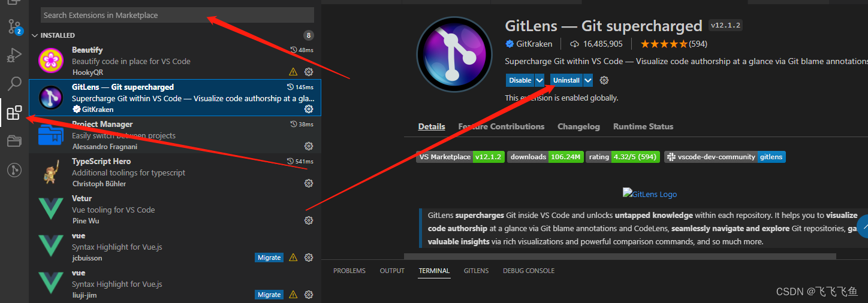Open the manage gear for liuji-jim vue

[x=309, y=295]
